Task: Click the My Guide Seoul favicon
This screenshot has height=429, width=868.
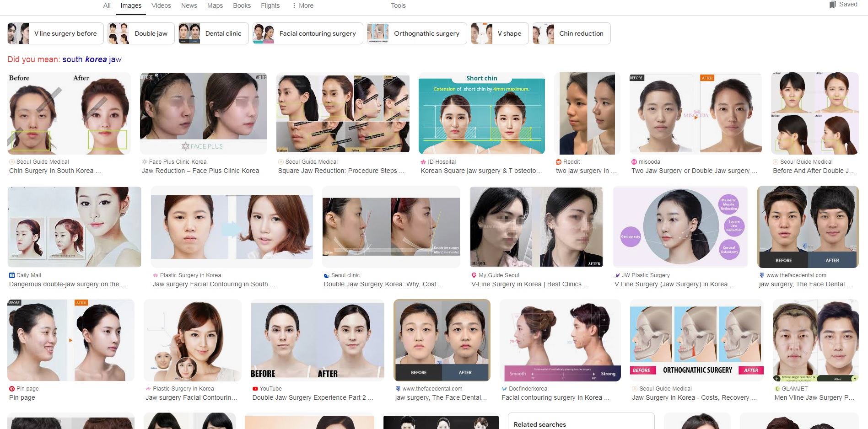Action: (x=474, y=275)
